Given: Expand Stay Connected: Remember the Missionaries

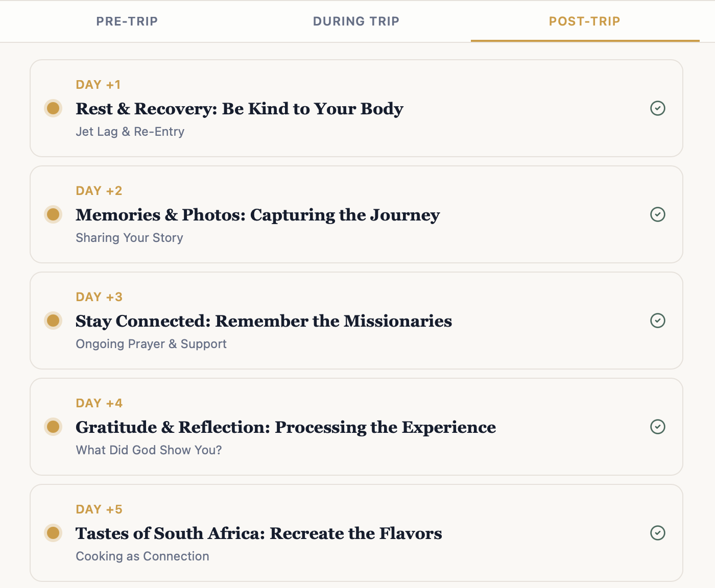Looking at the screenshot, I should click(x=264, y=321).
